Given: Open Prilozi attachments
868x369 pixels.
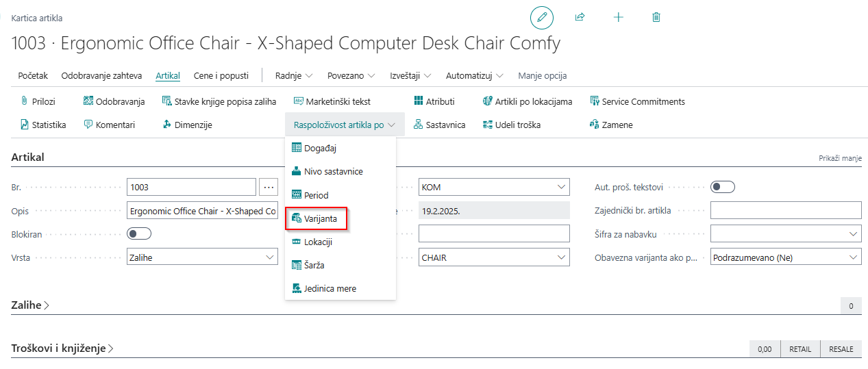Looking at the screenshot, I should [38, 101].
